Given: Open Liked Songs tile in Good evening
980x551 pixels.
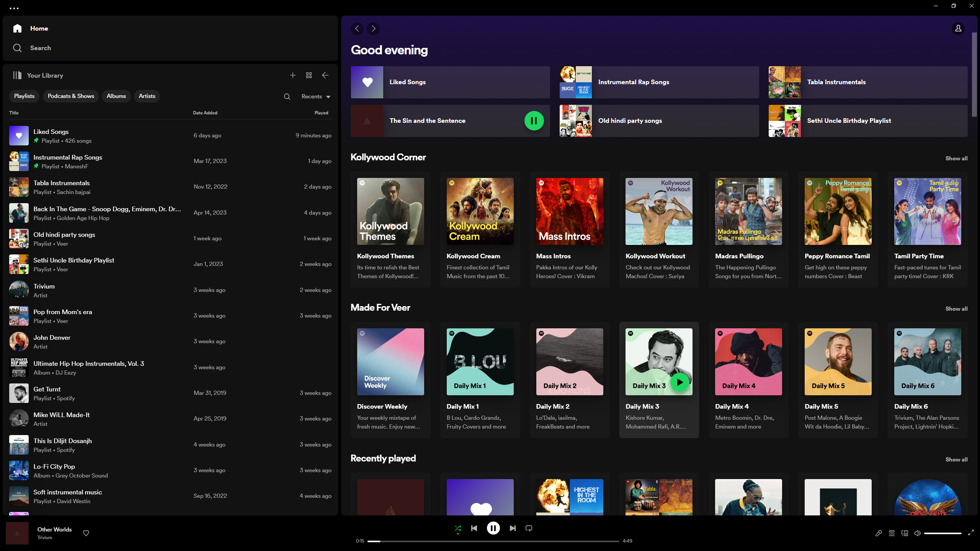Looking at the screenshot, I should pyautogui.click(x=450, y=82).
